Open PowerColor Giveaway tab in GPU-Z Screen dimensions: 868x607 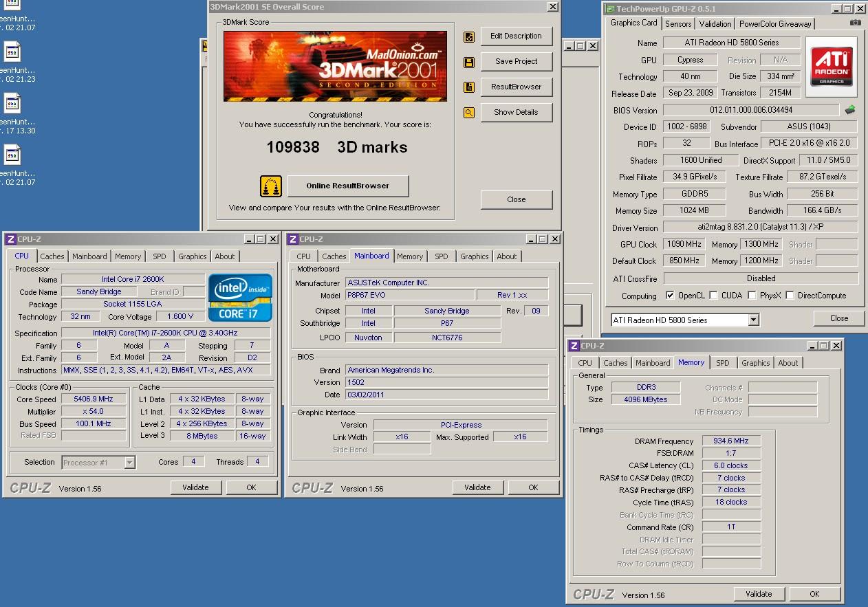775,23
